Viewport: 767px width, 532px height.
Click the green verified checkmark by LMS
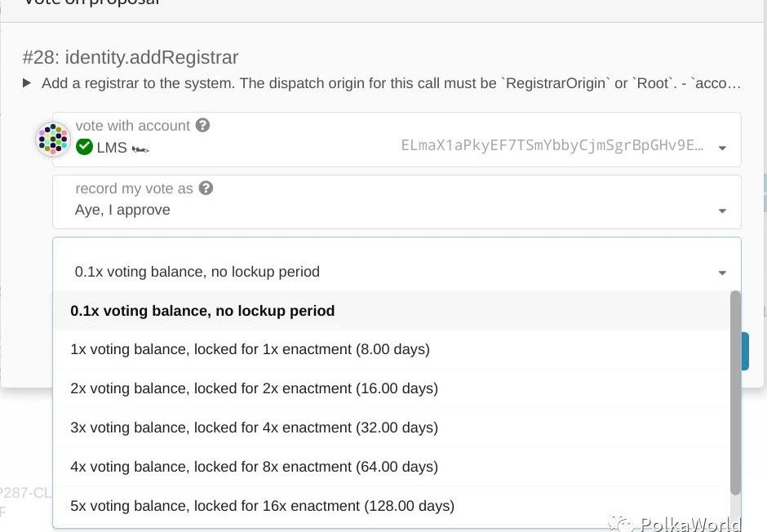(x=84, y=148)
